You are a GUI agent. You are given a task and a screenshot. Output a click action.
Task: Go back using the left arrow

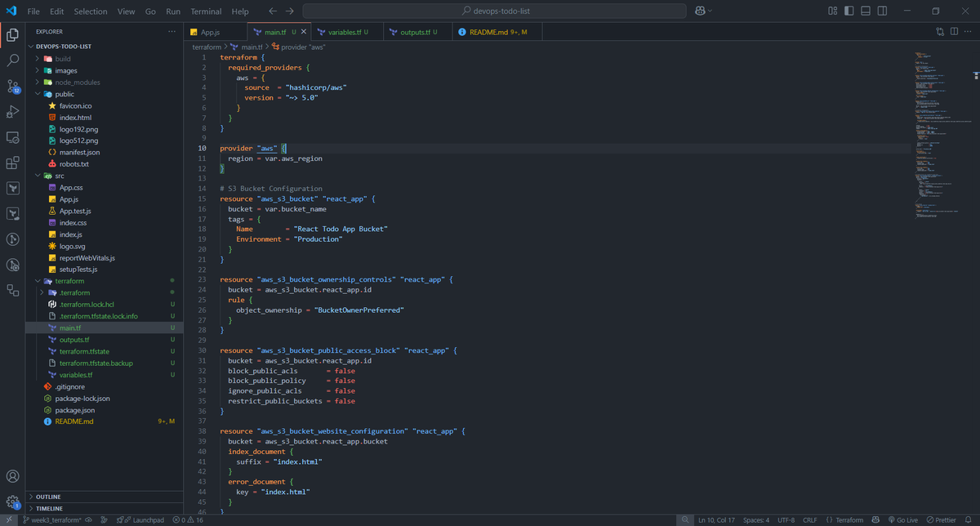pyautogui.click(x=272, y=11)
